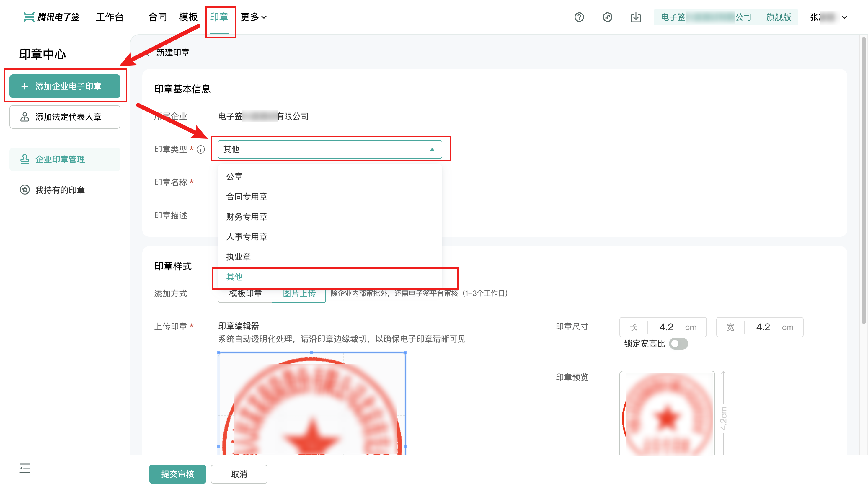Toggle the 锁定宽高比 switch
Screen dimensions: 868x493
tap(678, 344)
